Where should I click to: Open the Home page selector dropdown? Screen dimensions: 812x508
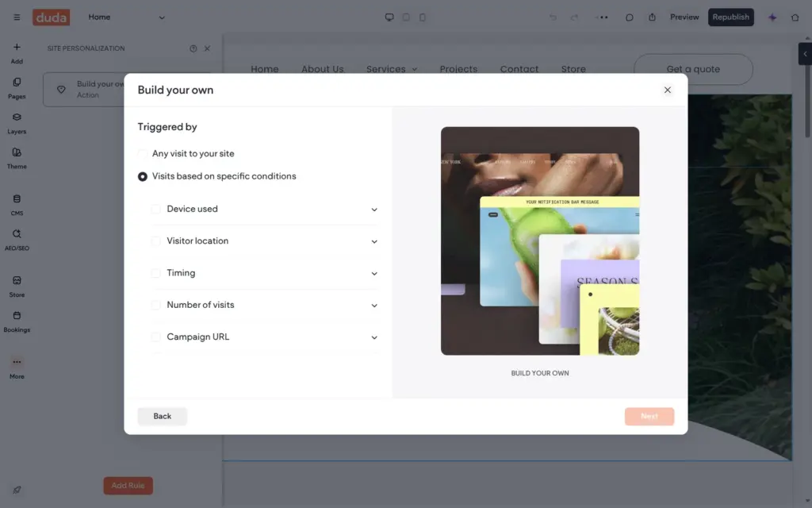126,17
